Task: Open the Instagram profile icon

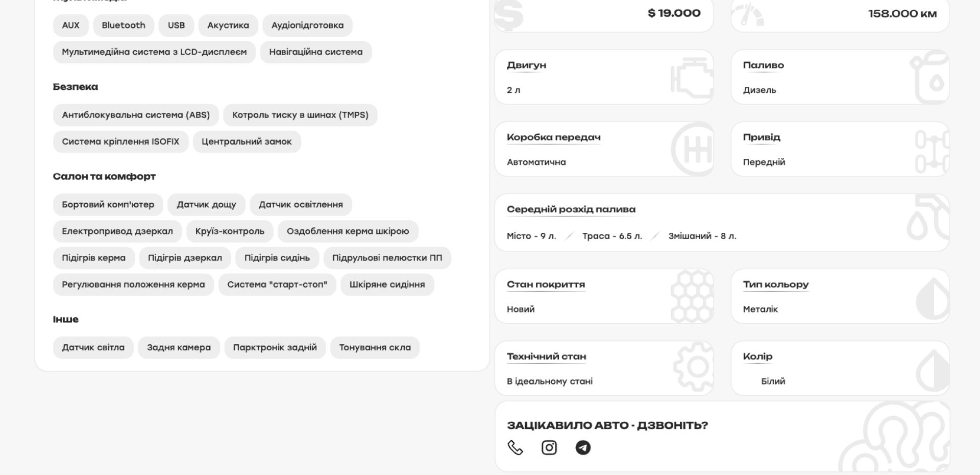Action: coord(549,447)
